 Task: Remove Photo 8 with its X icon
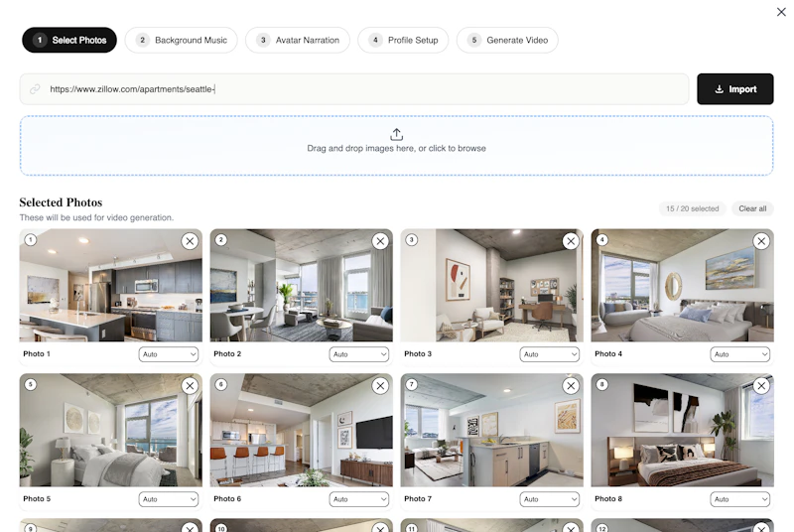(761, 386)
